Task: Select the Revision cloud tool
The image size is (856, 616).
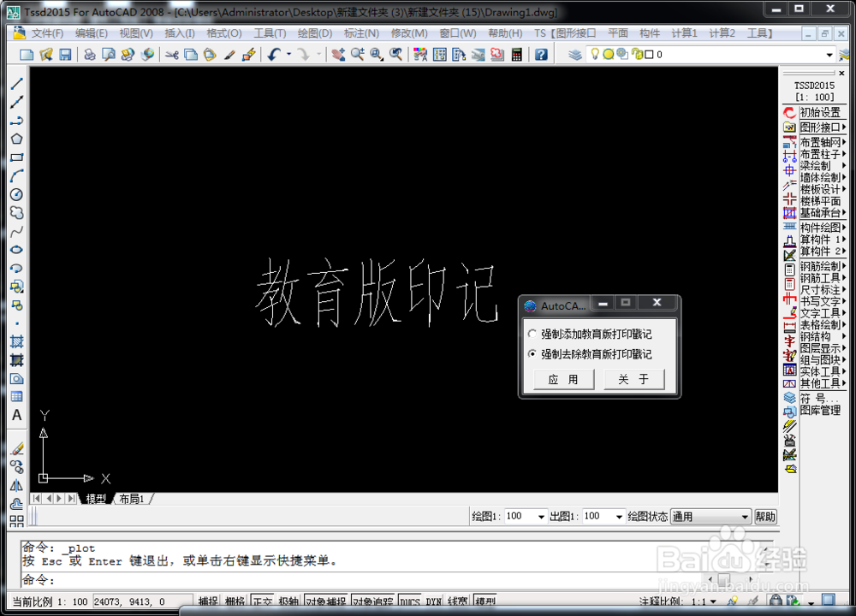Action: click(17, 213)
